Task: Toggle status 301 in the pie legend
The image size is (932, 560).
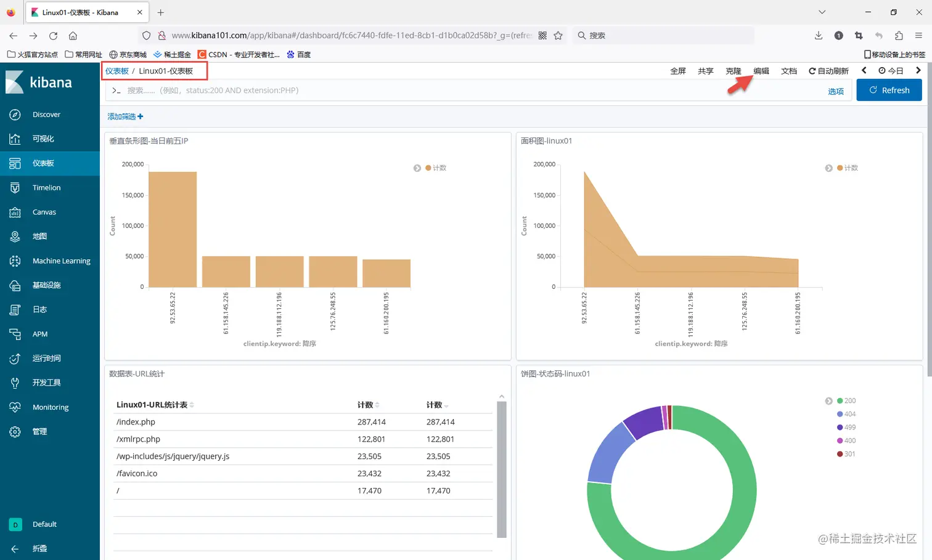Action: coord(846,454)
